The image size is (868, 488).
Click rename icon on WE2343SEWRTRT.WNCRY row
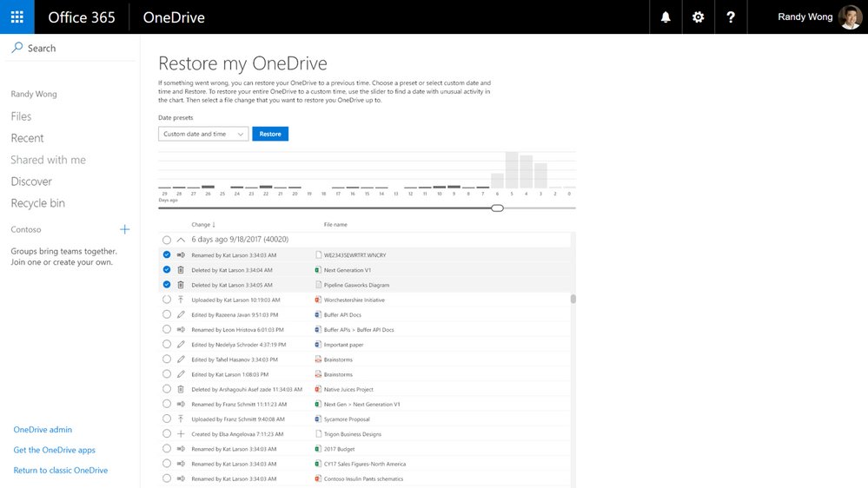[181, 255]
